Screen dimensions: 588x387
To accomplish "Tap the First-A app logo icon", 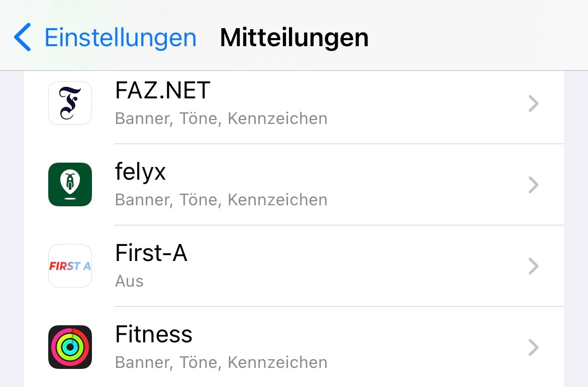I will coord(70,266).
